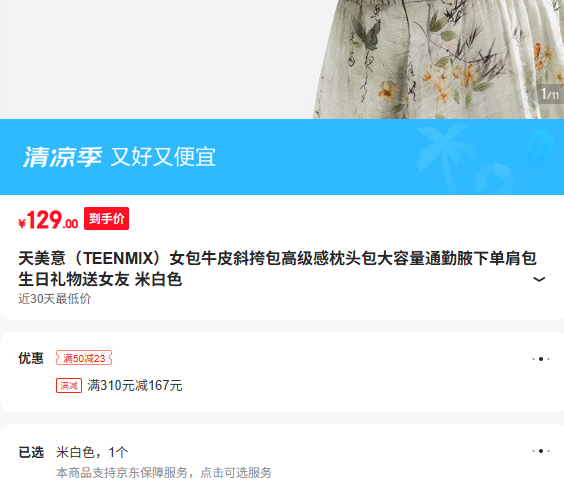Select the 满50减23 coupon tag
The image size is (564, 490).
[x=84, y=358]
